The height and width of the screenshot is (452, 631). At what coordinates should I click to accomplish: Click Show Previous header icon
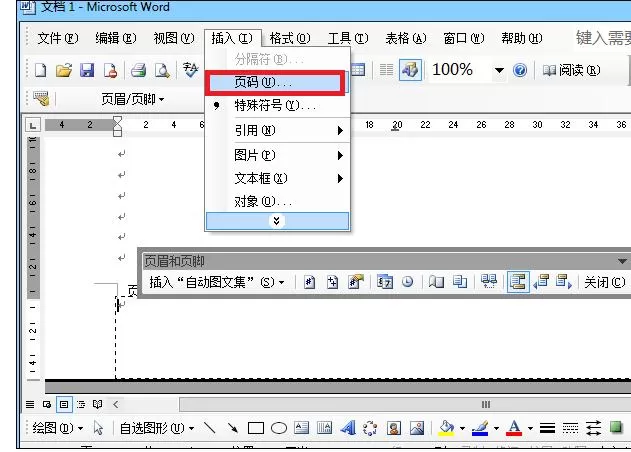(541, 282)
